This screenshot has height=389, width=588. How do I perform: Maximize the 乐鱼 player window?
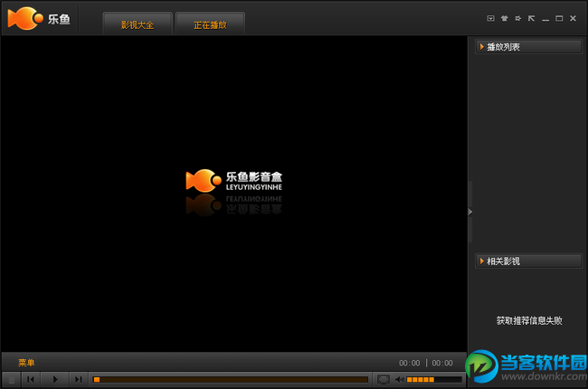coord(559,18)
